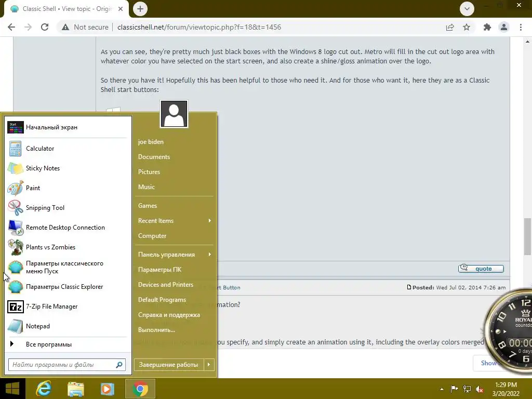Share this page icon in address bar
The height and width of the screenshot is (399, 532).
click(450, 27)
